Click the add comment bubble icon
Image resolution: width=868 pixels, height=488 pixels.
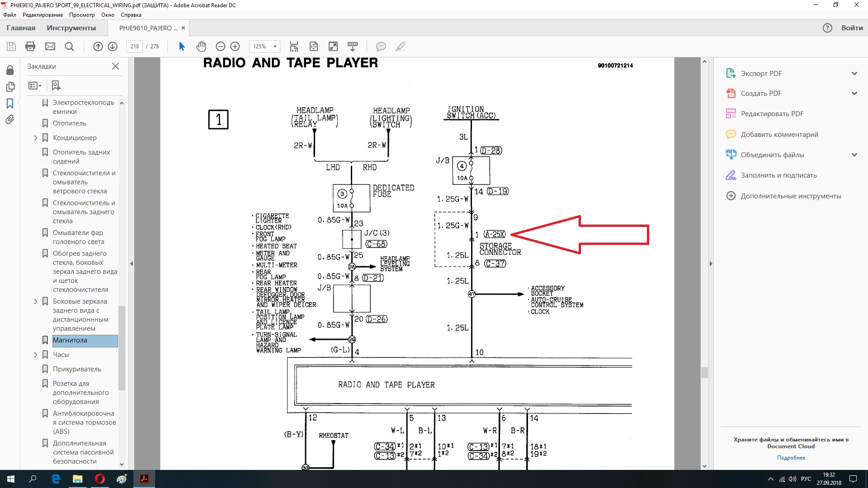tap(381, 47)
